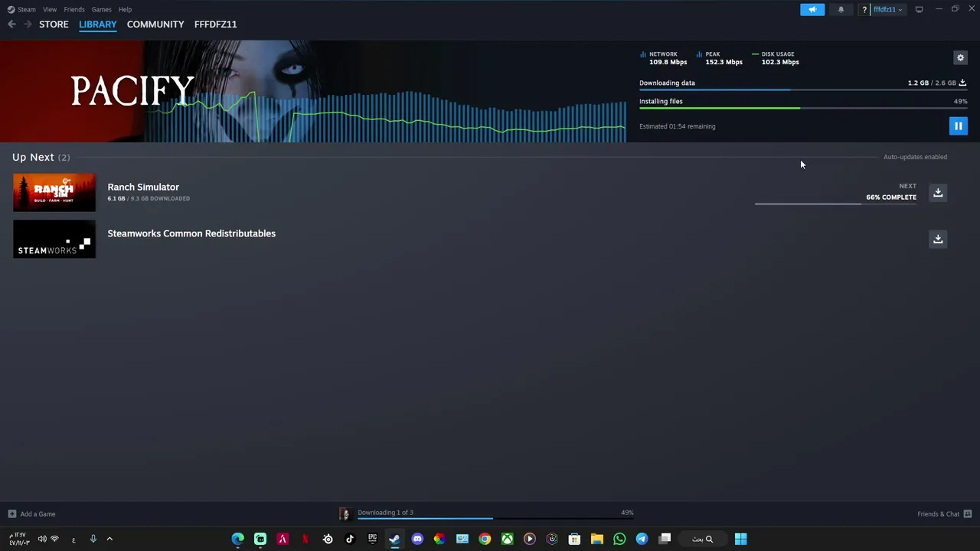This screenshot has width=980, height=551.
Task: Click Estimated 01:54 remaining text
Action: [678, 126]
